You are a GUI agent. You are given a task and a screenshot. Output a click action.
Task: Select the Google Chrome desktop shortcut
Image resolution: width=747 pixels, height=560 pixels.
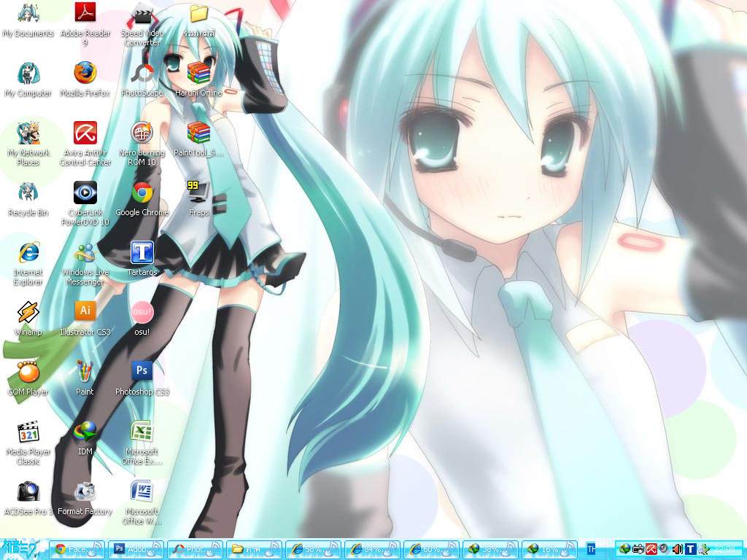click(142, 200)
